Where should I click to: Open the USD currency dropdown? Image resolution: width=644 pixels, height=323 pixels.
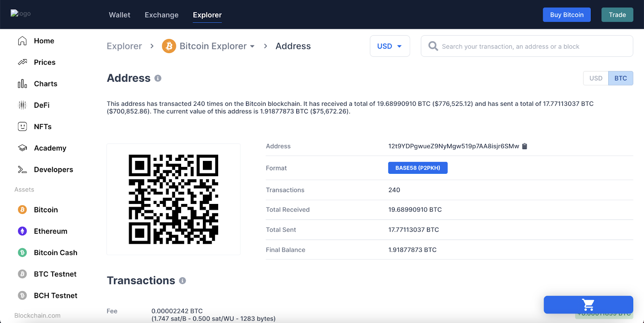(390, 46)
